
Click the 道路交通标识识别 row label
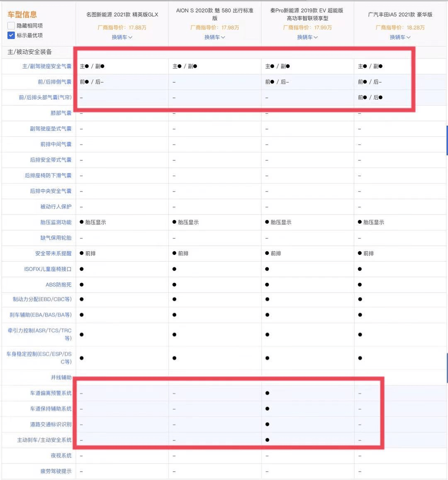[x=51, y=424]
